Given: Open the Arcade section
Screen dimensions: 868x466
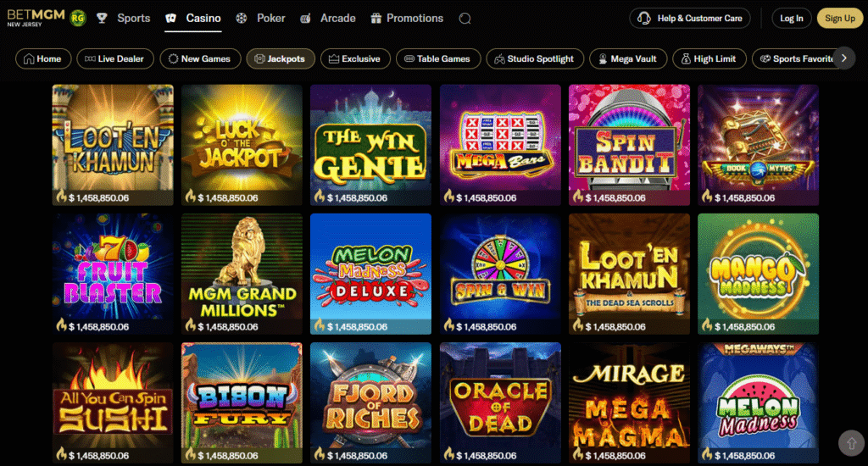Looking at the screenshot, I should point(328,19).
